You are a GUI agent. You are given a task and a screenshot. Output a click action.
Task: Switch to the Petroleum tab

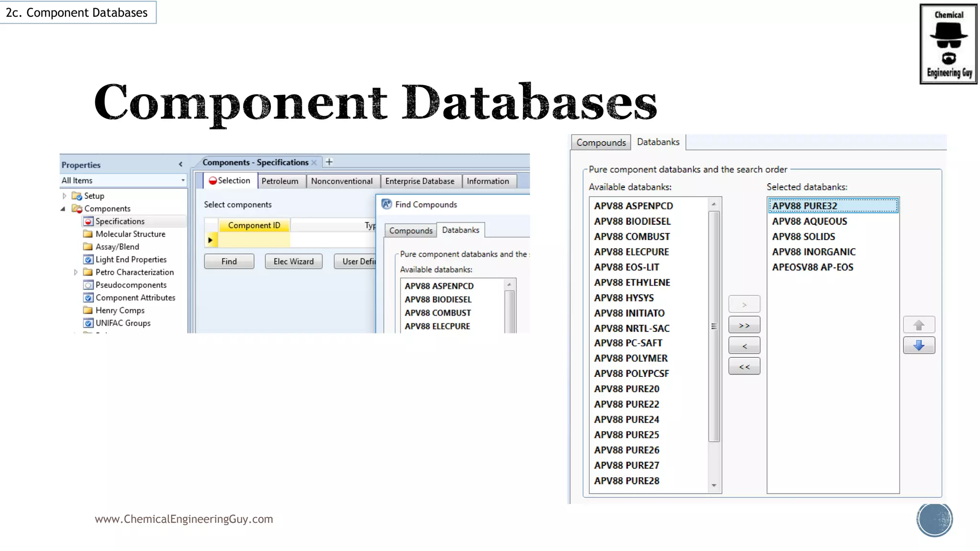click(280, 181)
